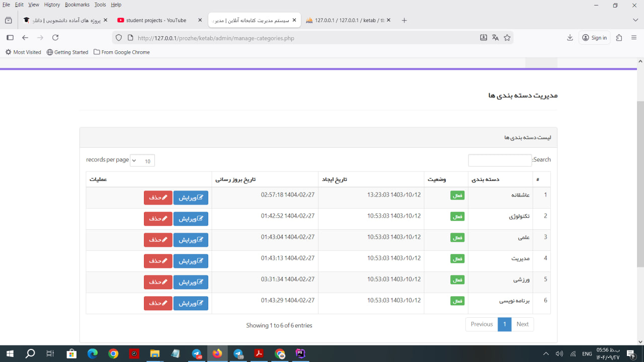Viewport: 644px width, 362px height.
Task: Click the edit button for row 1
Action: pyautogui.click(x=191, y=198)
